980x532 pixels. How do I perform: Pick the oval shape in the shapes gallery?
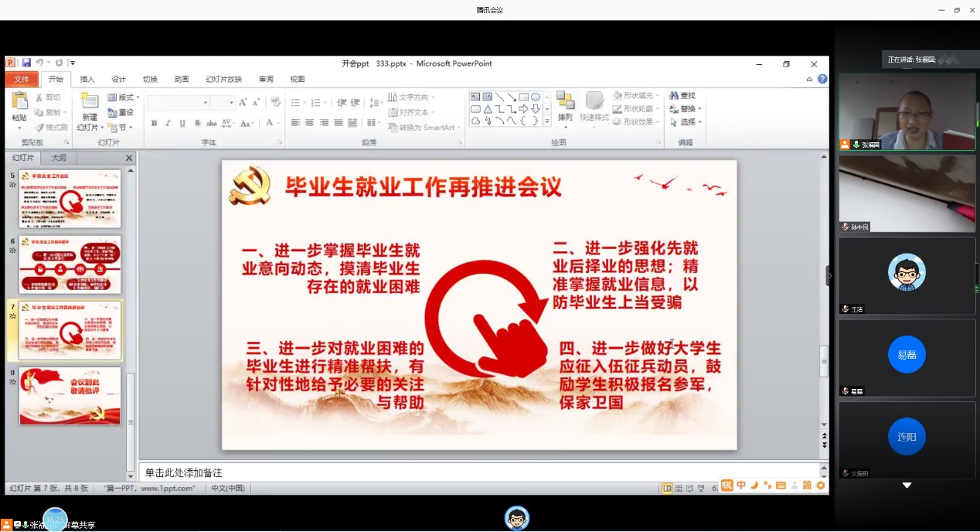pos(536,97)
